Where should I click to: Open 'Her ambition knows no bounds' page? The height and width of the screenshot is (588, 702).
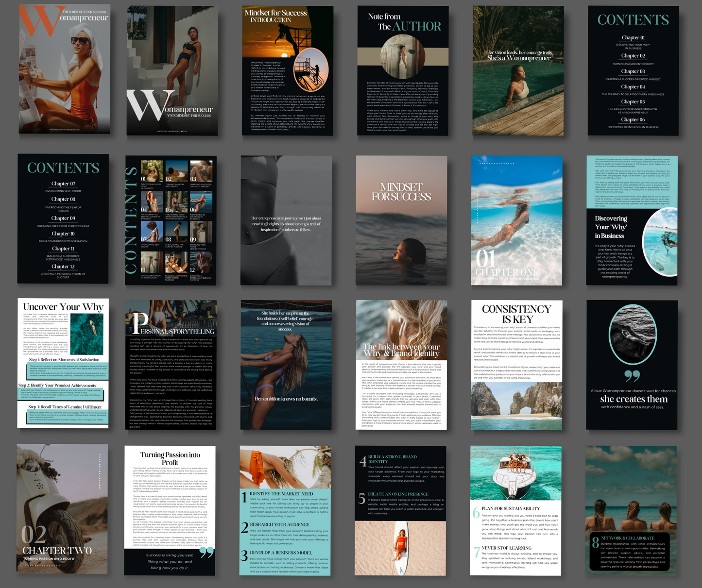click(x=286, y=365)
